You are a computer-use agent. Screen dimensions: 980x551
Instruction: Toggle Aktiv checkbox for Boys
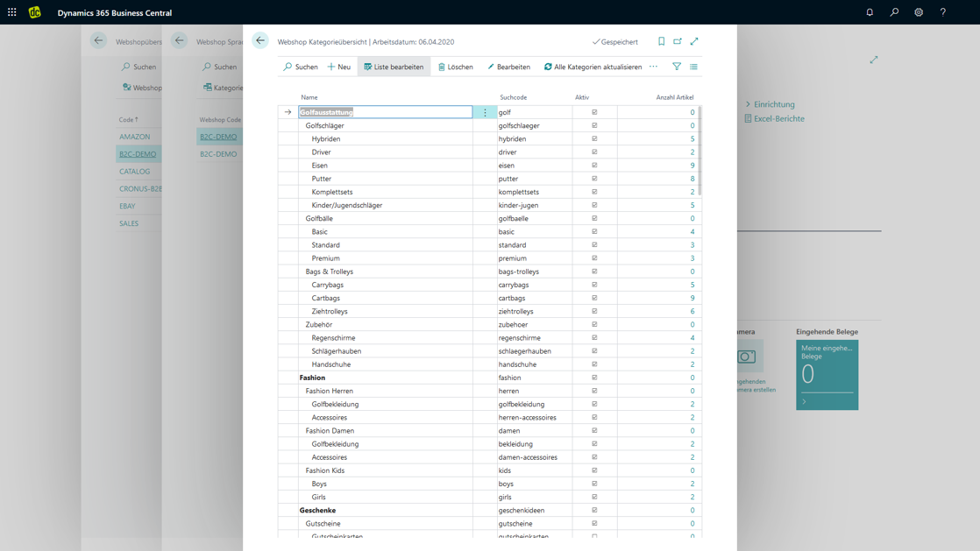pyautogui.click(x=594, y=484)
